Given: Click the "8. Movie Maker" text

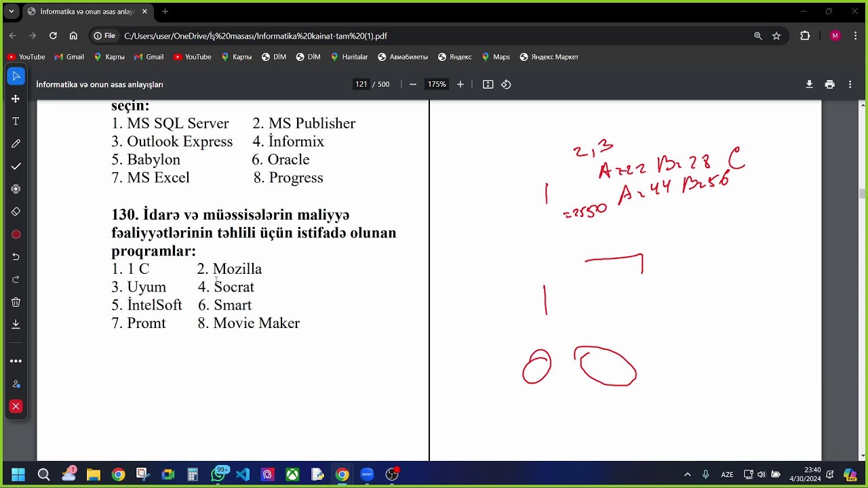Looking at the screenshot, I should point(249,323).
